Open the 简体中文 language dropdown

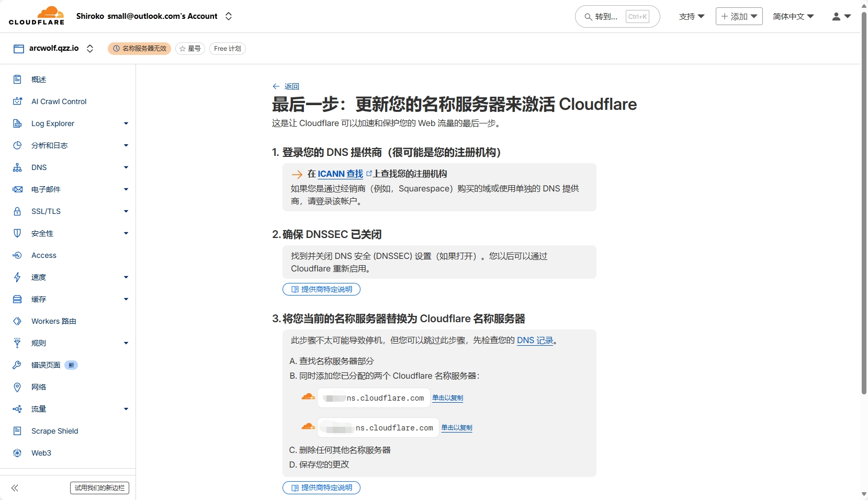793,17
